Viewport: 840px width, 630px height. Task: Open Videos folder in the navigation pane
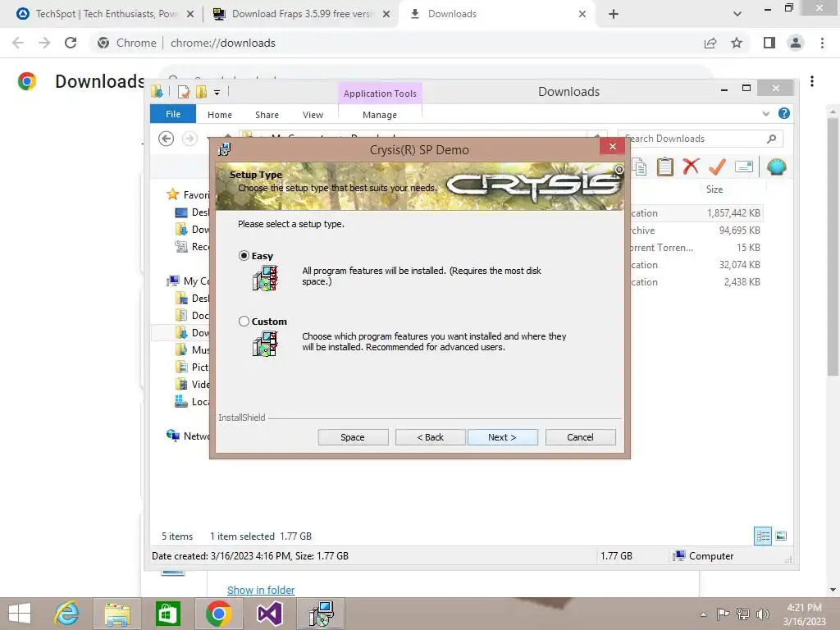click(x=192, y=384)
